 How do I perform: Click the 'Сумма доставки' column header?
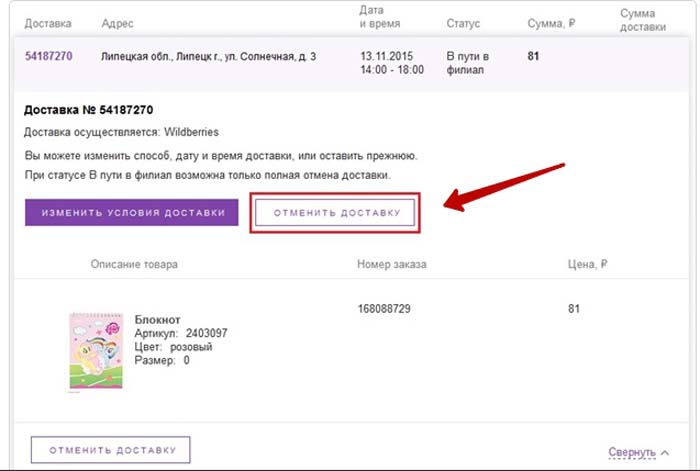click(643, 20)
